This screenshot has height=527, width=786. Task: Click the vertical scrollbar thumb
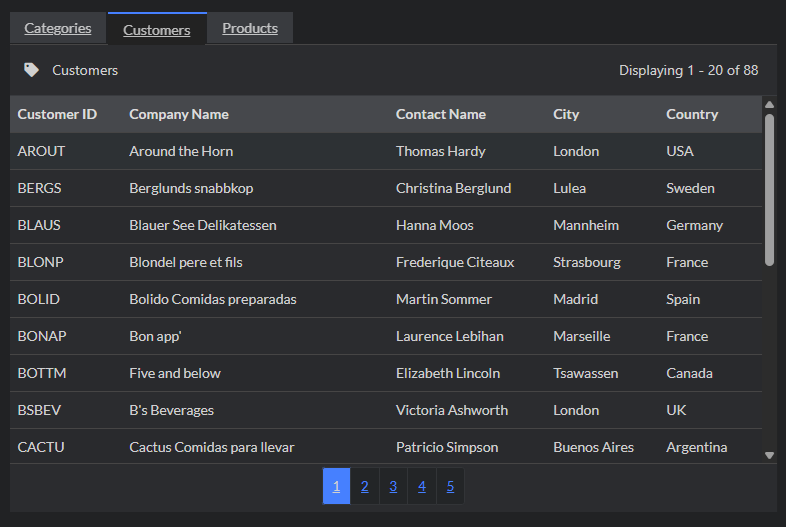click(769, 190)
